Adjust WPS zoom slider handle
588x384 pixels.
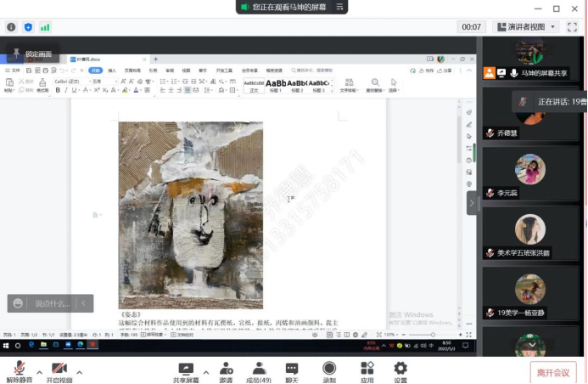coord(433,335)
